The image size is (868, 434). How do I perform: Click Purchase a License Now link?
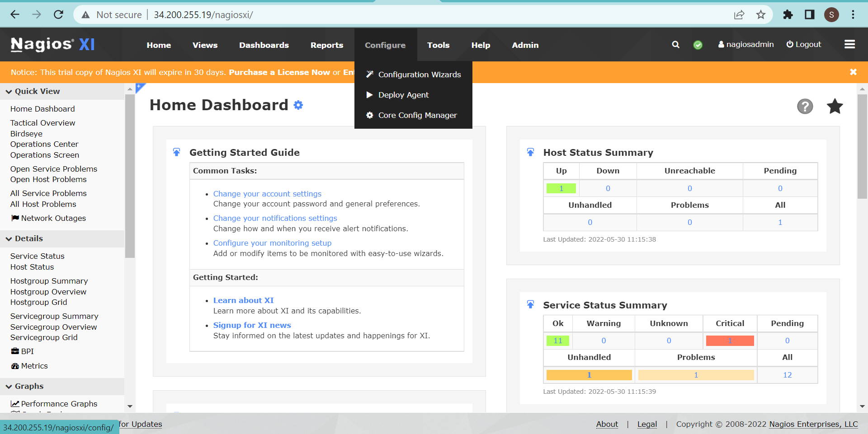[279, 72]
